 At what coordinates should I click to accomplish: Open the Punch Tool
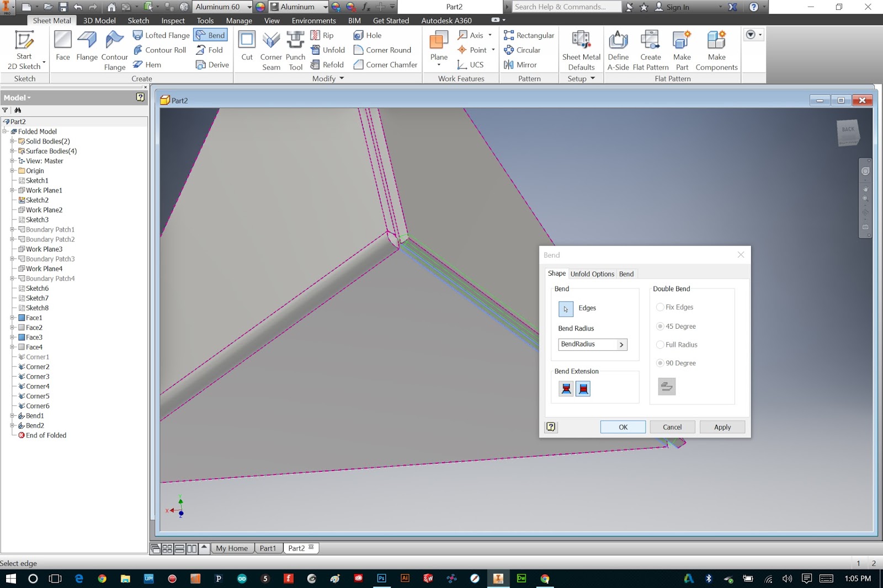pyautogui.click(x=296, y=49)
